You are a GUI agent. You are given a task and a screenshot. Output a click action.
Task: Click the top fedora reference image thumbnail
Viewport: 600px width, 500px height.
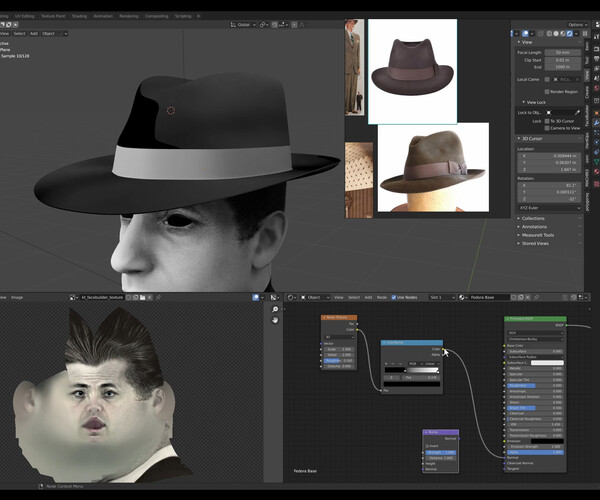(412, 72)
